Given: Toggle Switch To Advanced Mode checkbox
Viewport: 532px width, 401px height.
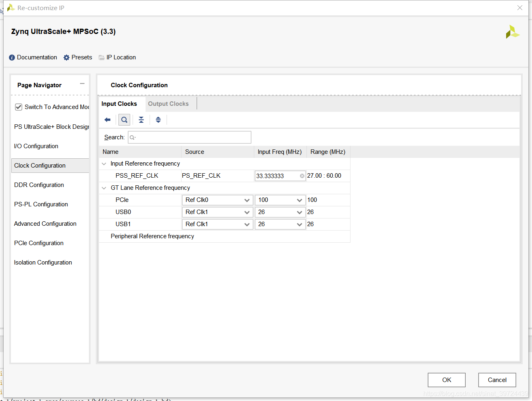Looking at the screenshot, I should (19, 107).
